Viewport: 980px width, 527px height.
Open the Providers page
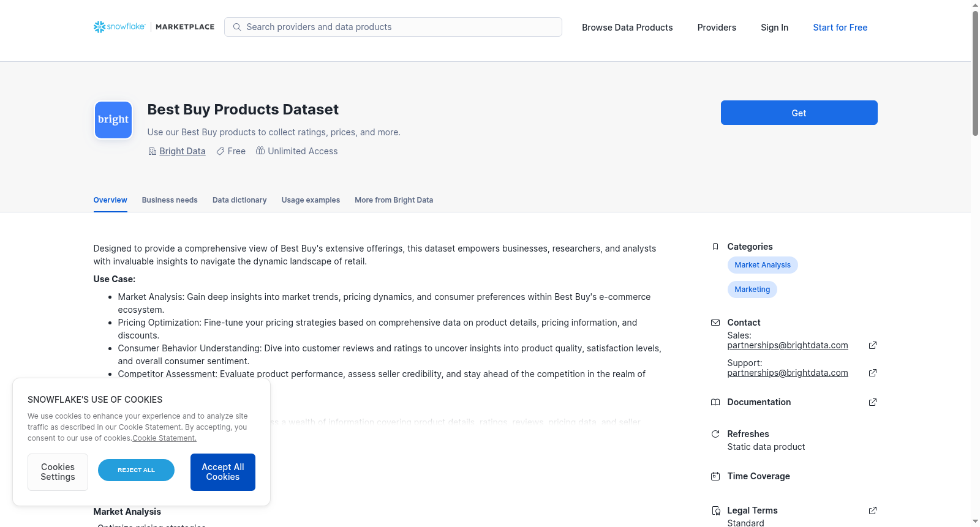tap(717, 28)
